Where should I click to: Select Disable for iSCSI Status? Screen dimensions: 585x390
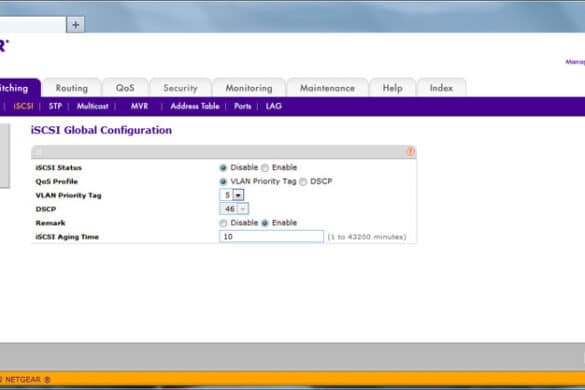tap(223, 168)
